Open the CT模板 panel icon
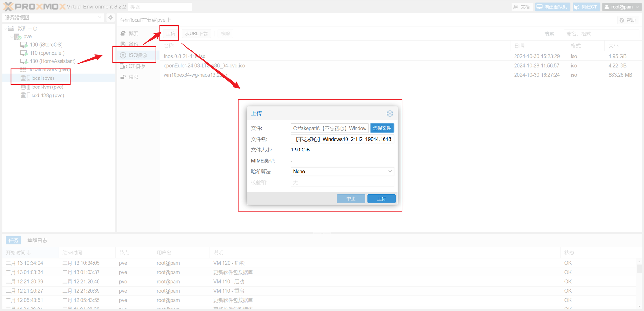The image size is (644, 311). pos(123,66)
